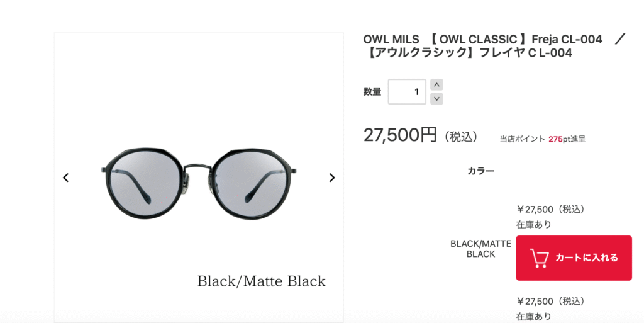Select the large 27,500円 price text
This screenshot has height=323, width=644.
(399, 135)
